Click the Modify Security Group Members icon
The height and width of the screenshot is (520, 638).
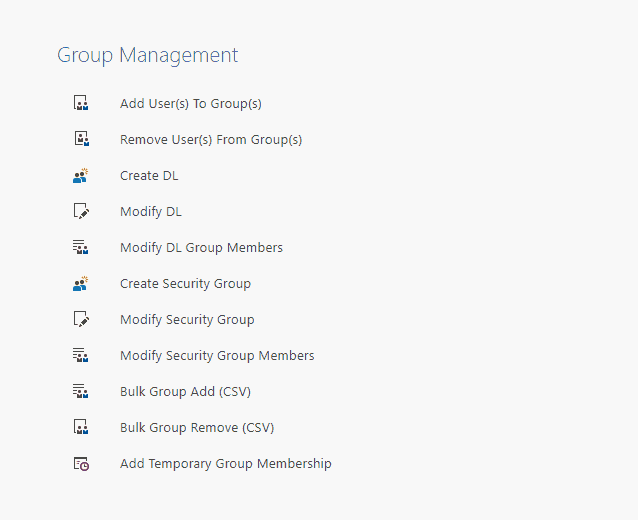81,355
